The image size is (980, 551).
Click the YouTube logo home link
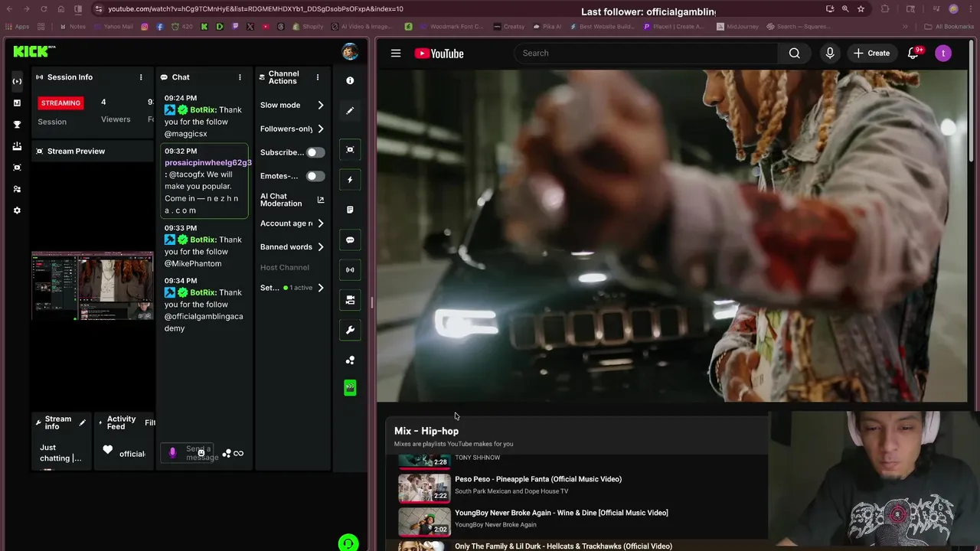[x=439, y=54]
